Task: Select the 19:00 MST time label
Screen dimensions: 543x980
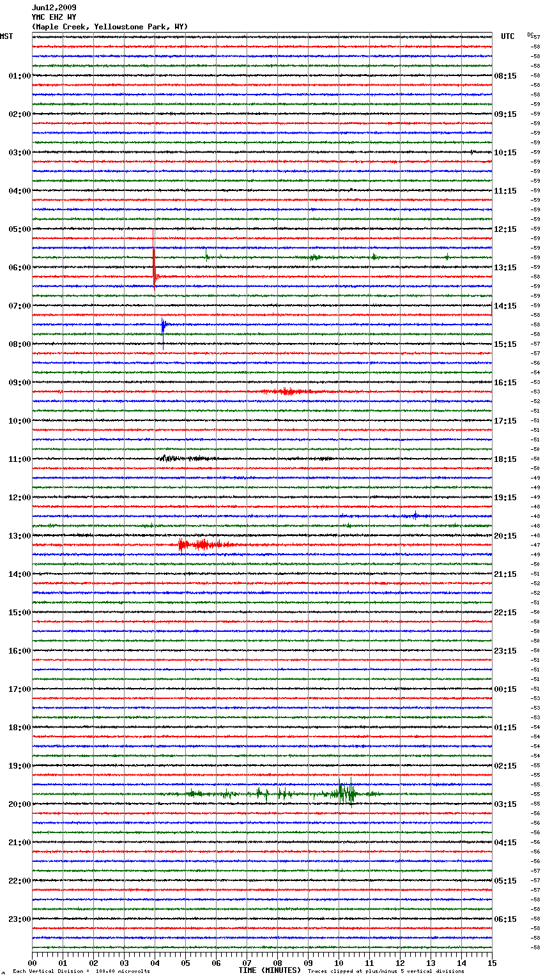Action: [x=20, y=766]
